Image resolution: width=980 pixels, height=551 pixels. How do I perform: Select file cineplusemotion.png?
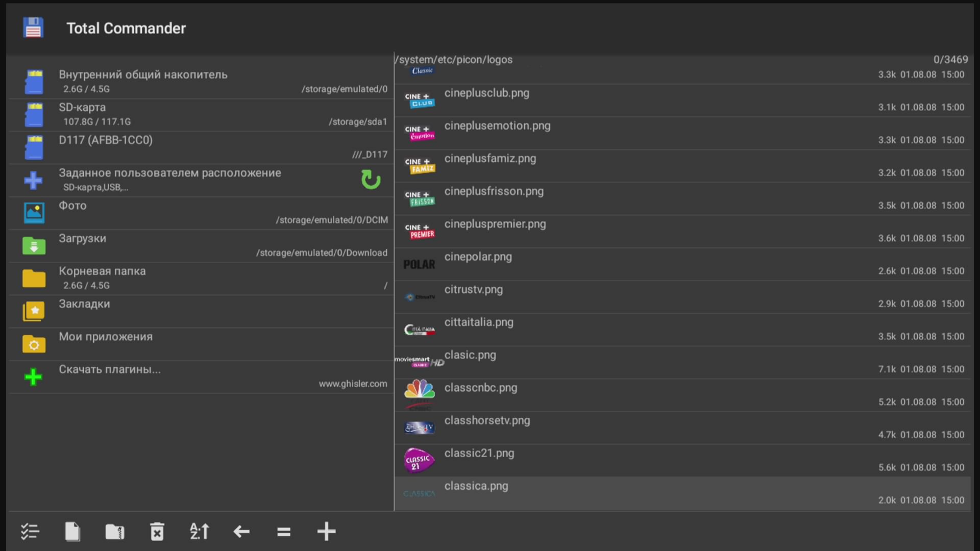click(683, 133)
